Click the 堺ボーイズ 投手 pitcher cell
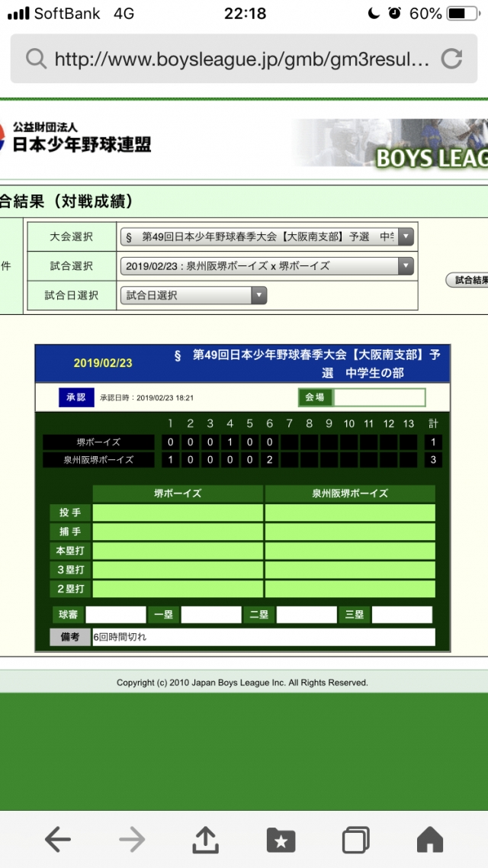Image resolution: width=488 pixels, height=868 pixels. (x=178, y=513)
